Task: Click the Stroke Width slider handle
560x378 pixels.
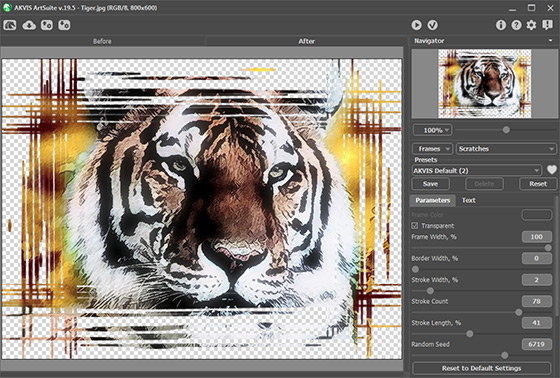Action: point(430,290)
